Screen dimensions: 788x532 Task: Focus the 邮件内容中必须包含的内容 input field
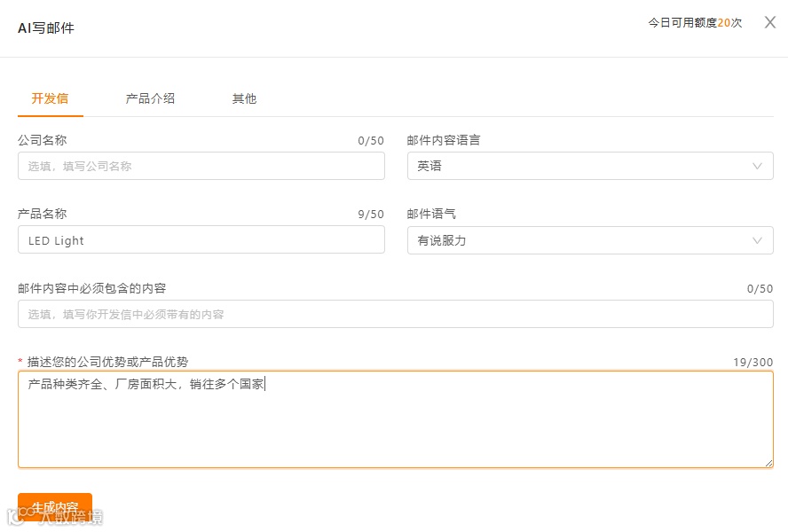coord(396,314)
